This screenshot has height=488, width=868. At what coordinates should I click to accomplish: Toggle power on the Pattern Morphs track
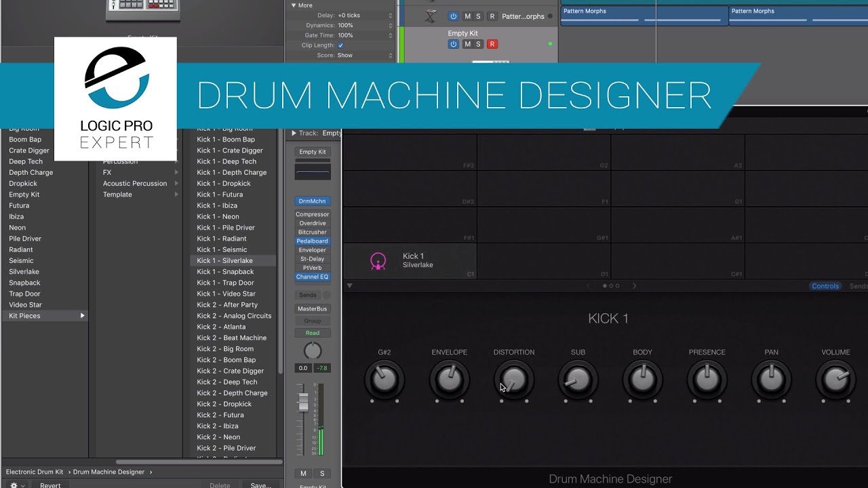[454, 16]
